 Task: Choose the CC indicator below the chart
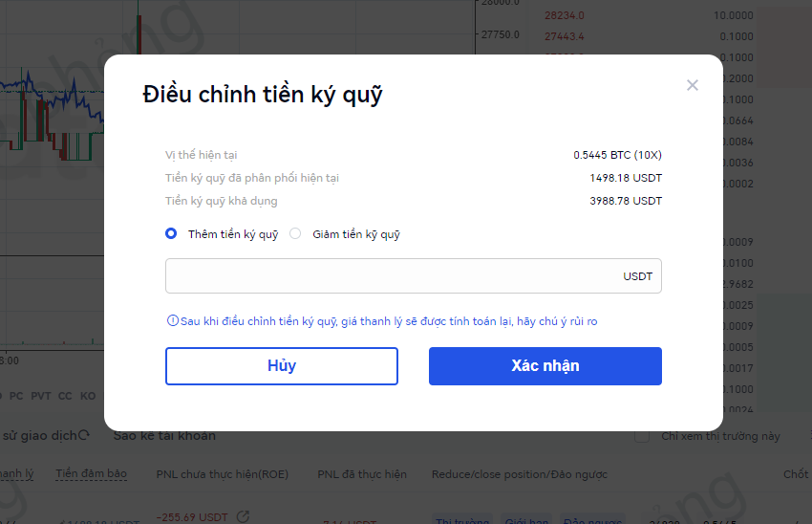(65, 396)
